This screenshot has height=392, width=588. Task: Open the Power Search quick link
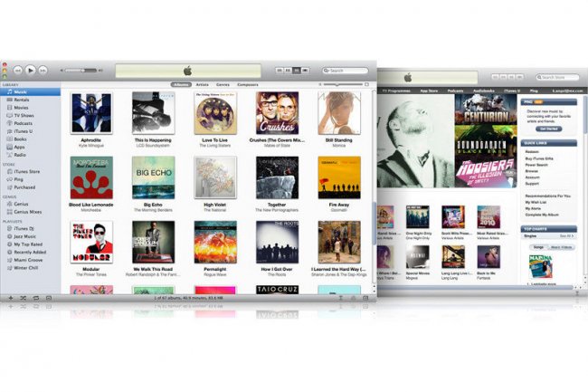(x=535, y=165)
